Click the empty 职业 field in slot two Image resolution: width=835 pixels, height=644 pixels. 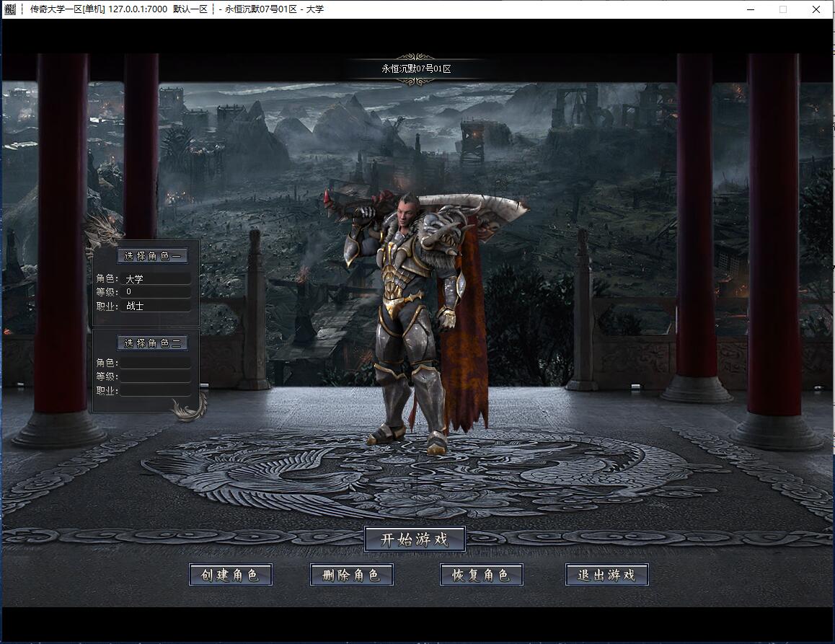point(156,391)
